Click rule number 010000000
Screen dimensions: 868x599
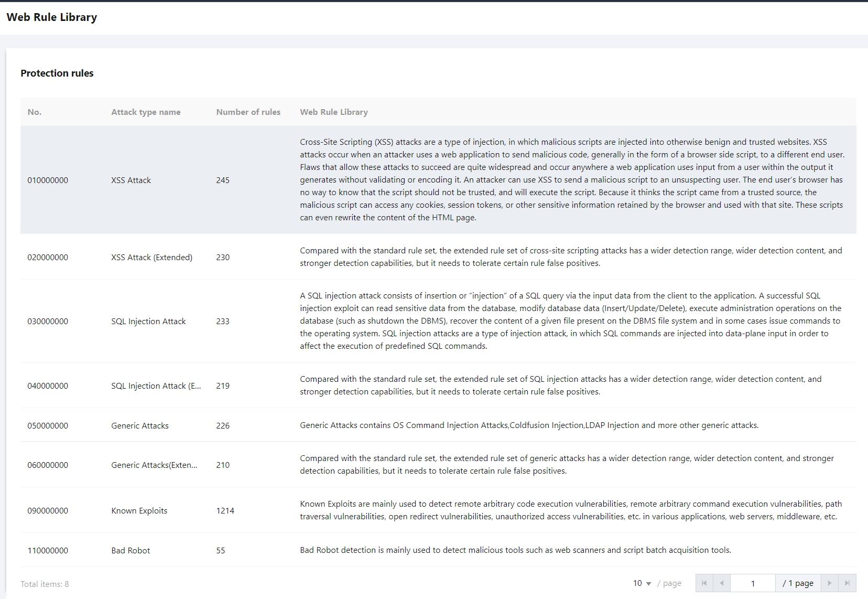click(48, 180)
